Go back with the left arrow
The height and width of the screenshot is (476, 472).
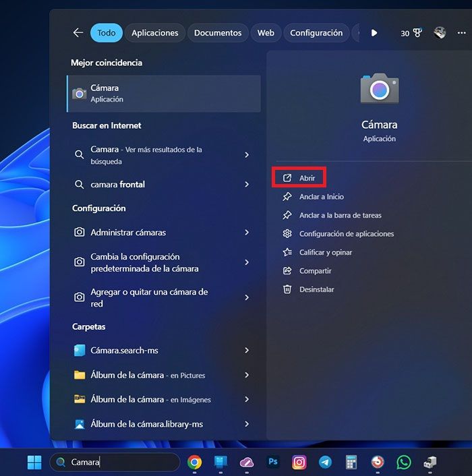[x=78, y=32]
